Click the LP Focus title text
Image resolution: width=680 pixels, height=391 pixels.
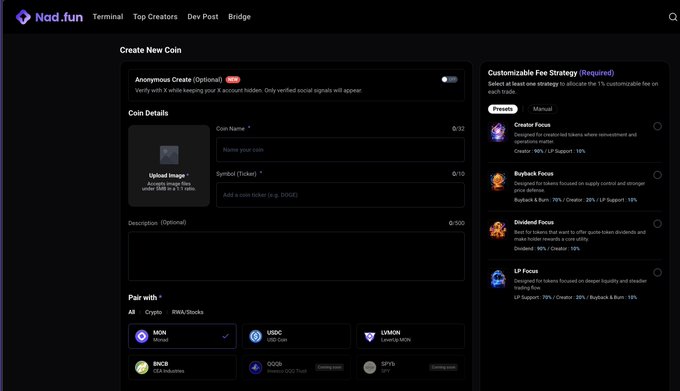click(x=526, y=271)
